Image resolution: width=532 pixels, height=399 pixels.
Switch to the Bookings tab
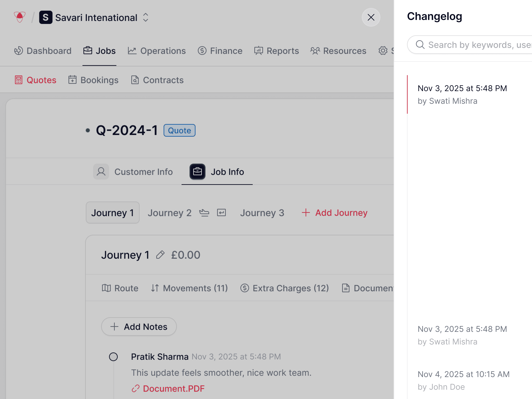pos(93,80)
